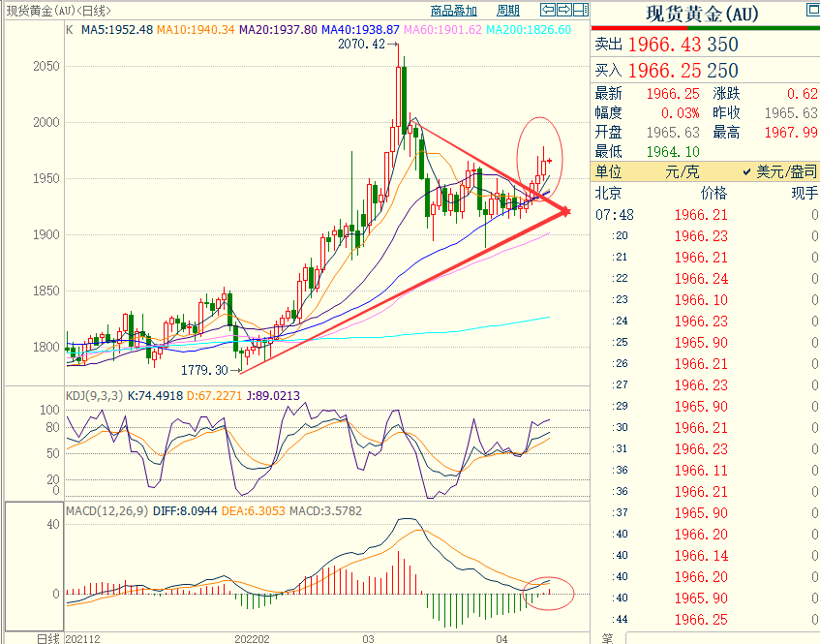820x644 pixels.
Task: Select the :36 tick at 1966.11
Action: coord(707,471)
